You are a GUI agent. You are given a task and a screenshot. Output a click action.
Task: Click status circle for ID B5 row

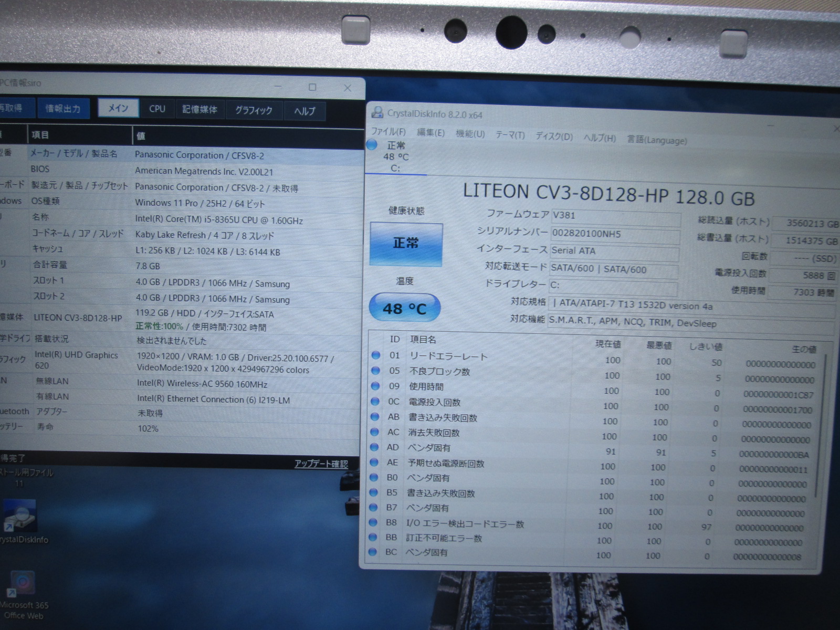(374, 492)
